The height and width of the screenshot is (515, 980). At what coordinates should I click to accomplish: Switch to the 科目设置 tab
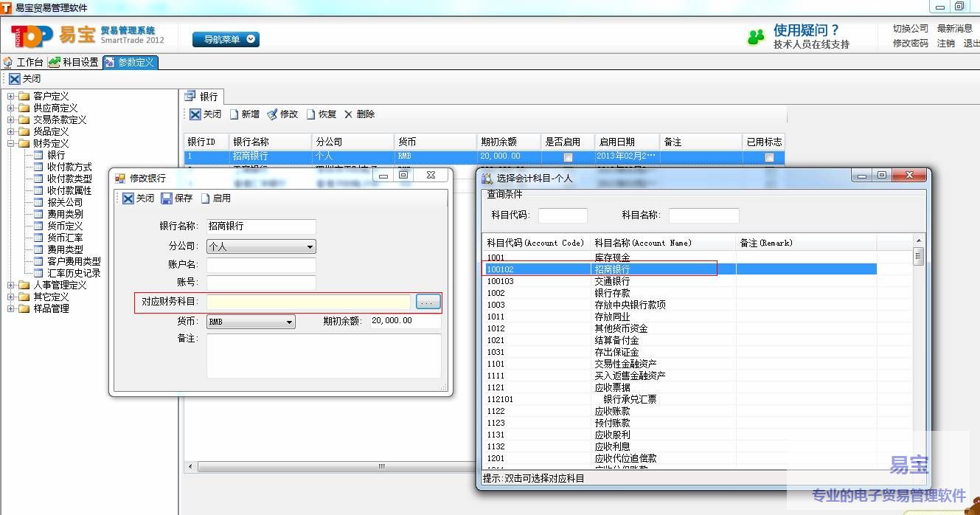pos(74,63)
